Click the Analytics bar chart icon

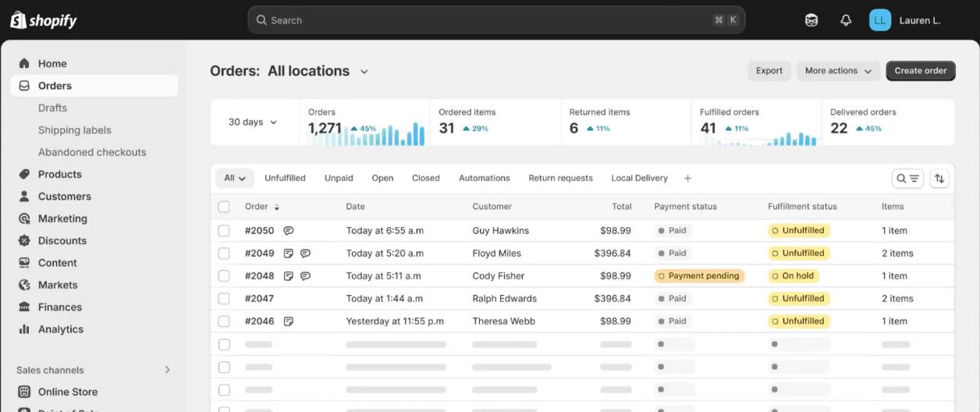pyautogui.click(x=24, y=329)
